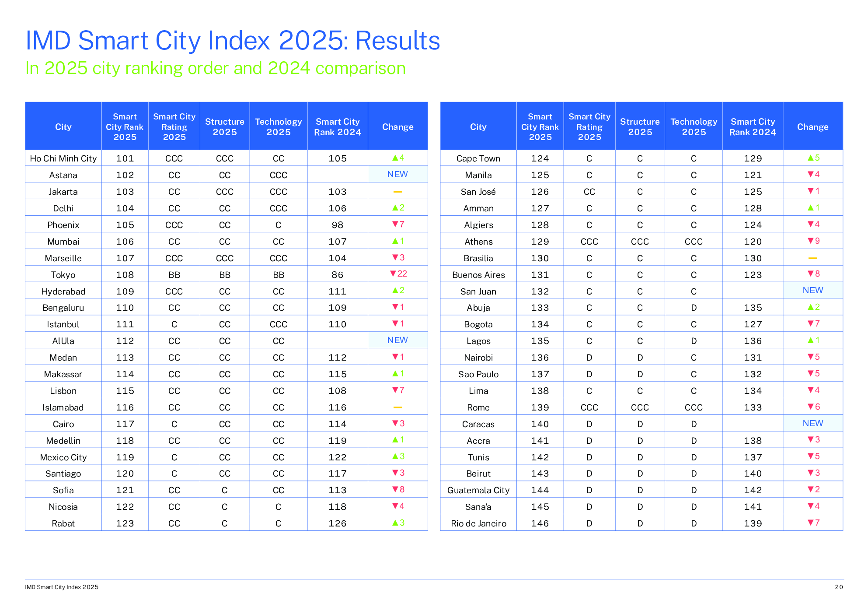Image resolution: width=868 pixels, height=614 pixels.
Task: Click the yellow dash in Islamabad's row
Action: coord(397,407)
